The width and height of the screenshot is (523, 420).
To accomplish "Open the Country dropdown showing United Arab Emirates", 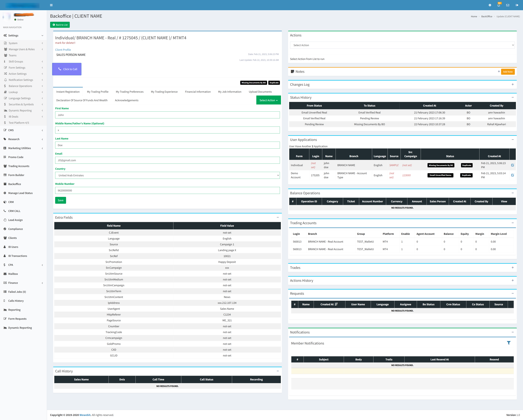I will click(167, 175).
